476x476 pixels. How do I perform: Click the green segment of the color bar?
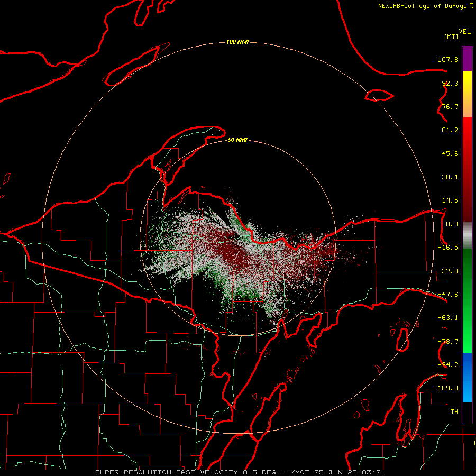click(x=467, y=300)
